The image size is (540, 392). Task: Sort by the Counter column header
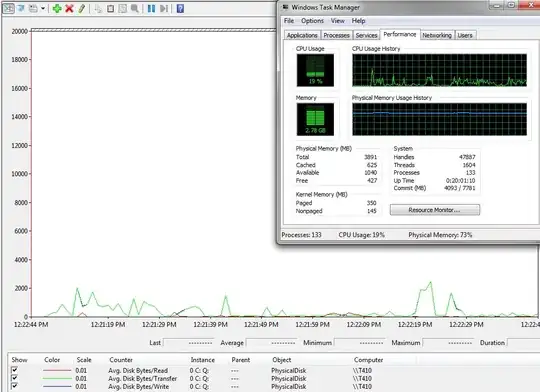pos(121,360)
